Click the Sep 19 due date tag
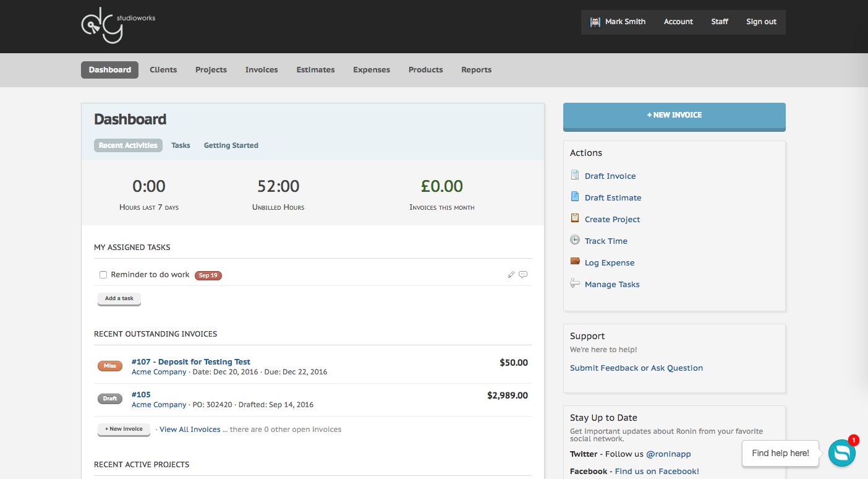Screen dimensions: 868x479 [208, 275]
